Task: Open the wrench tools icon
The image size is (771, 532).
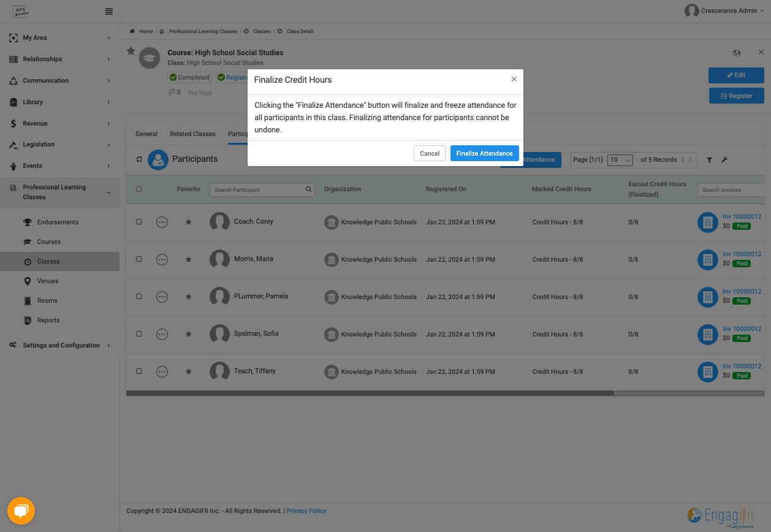Action: pos(724,160)
